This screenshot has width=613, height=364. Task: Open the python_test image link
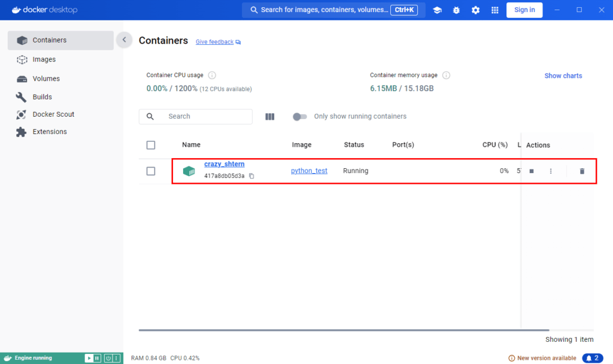309,171
